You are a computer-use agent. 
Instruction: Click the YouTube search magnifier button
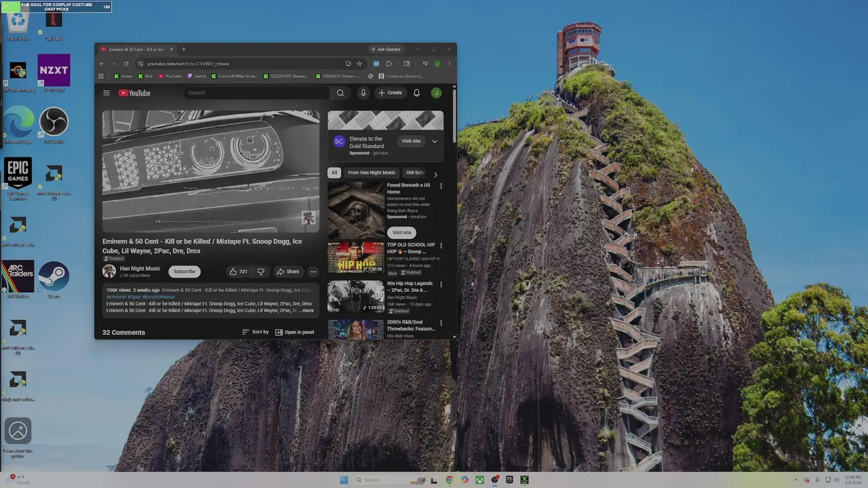click(340, 93)
